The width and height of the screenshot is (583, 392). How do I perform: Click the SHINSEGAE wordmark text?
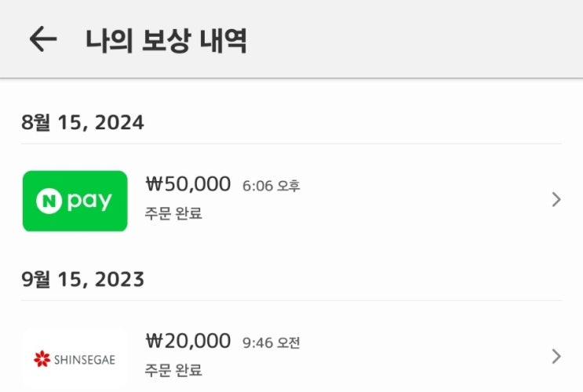click(x=85, y=360)
